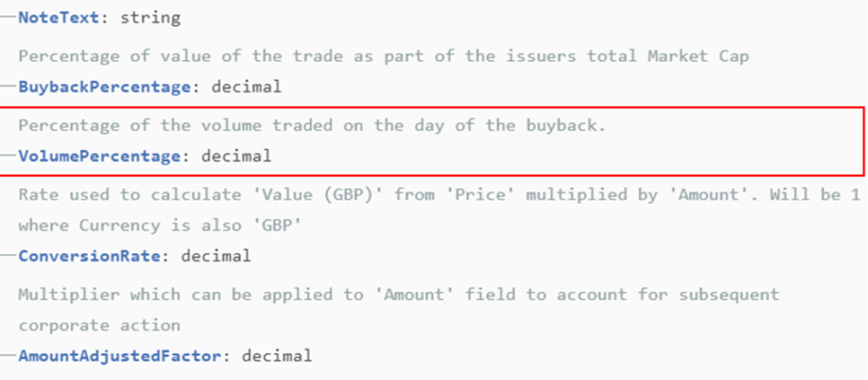Click the string type next to NoteText
Screen dimensions: 868x380
[x=151, y=18]
